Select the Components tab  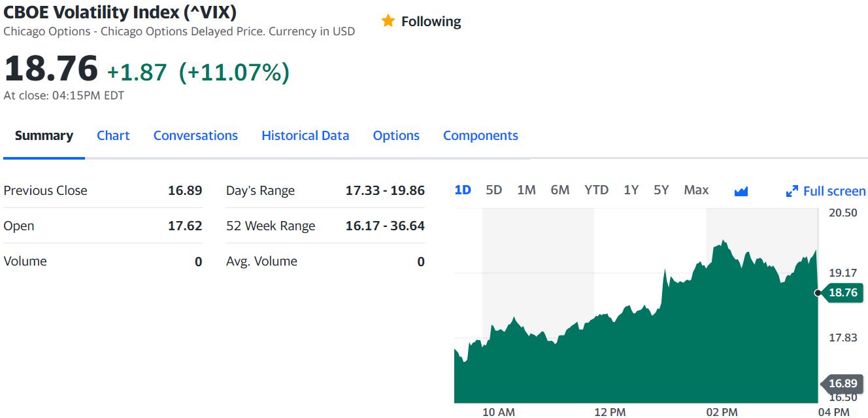tap(480, 135)
